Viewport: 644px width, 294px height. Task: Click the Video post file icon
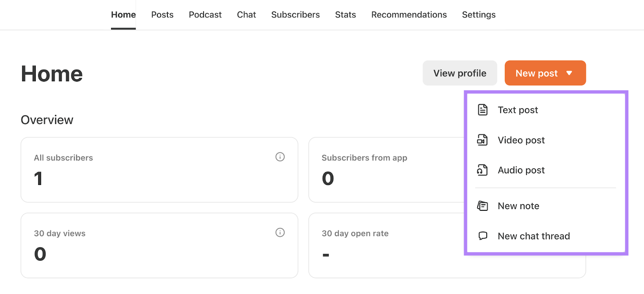[482, 140]
